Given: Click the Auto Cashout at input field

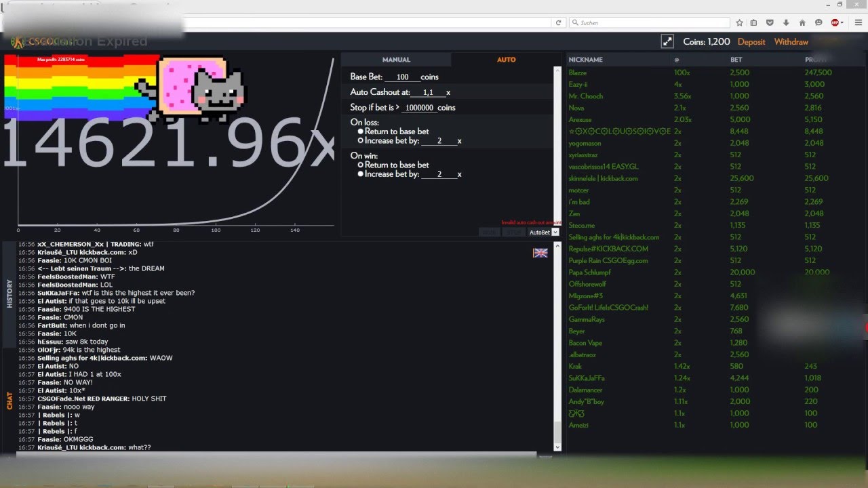Looking at the screenshot, I should point(428,92).
